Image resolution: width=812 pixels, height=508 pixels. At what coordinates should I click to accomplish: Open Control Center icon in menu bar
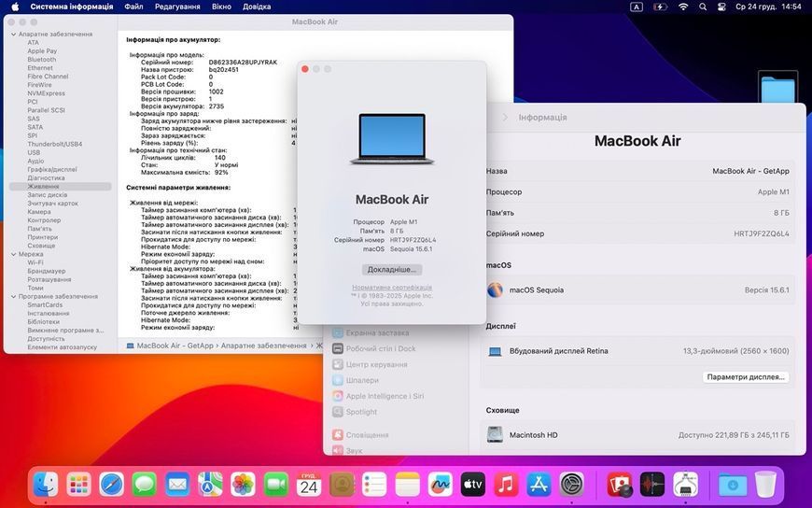[x=721, y=7]
